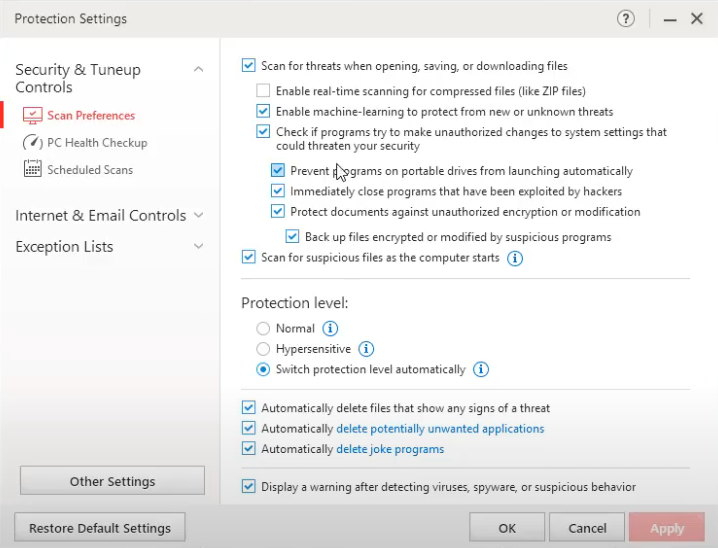Enable real-time scanning for compressed files
718x548 pixels.
point(263,91)
